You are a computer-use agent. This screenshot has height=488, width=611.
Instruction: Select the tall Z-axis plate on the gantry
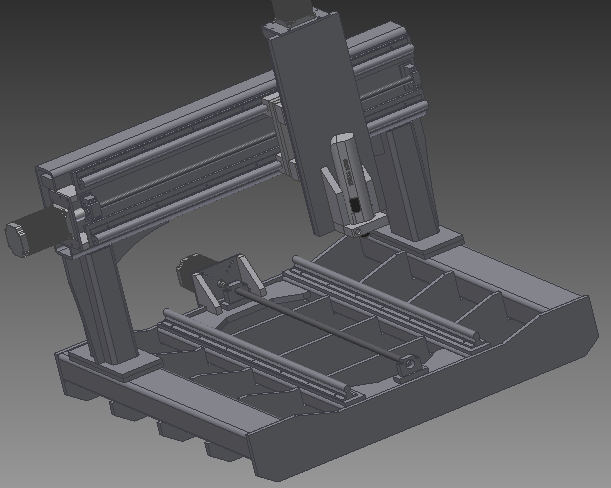[x=316, y=117]
